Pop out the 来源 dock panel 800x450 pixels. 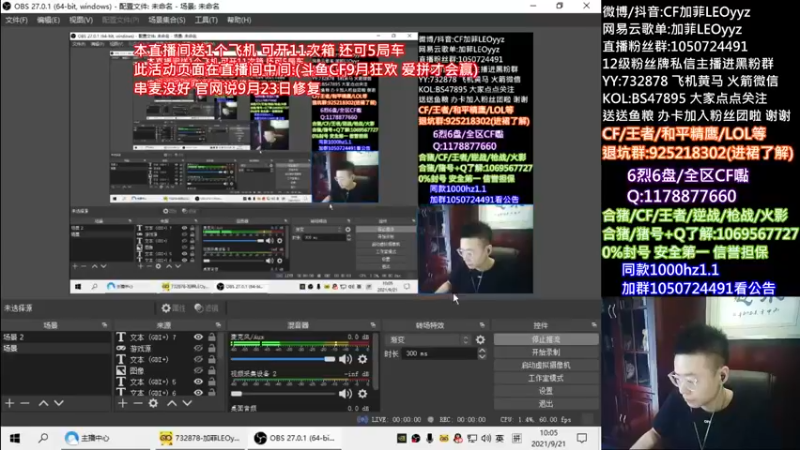(218, 325)
